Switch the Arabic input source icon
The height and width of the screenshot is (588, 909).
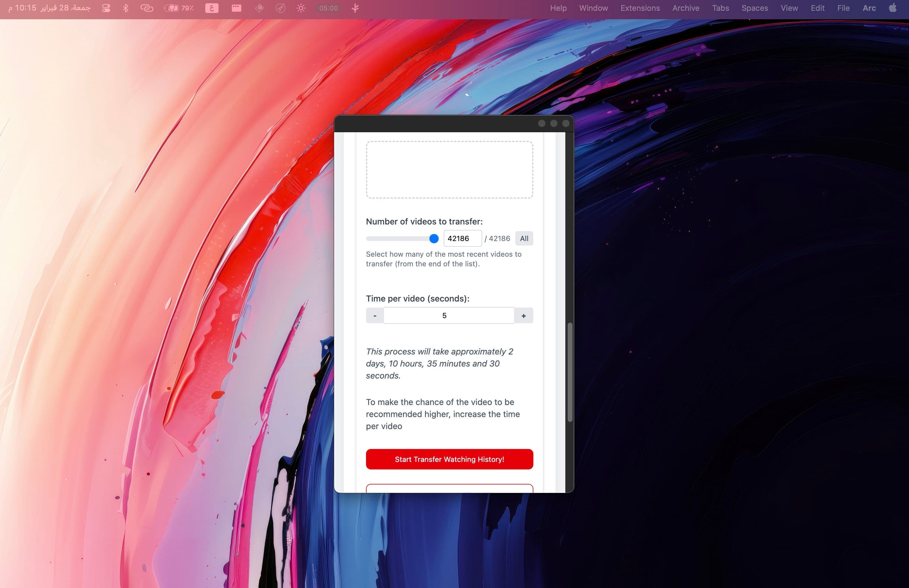tap(212, 8)
